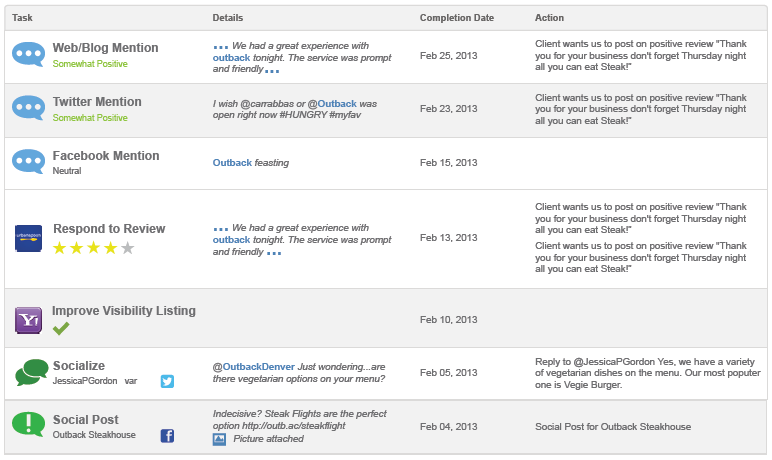This screenshot has height=460, width=772.
Task: Open the Social Post task title
Action: pyautogui.click(x=86, y=420)
